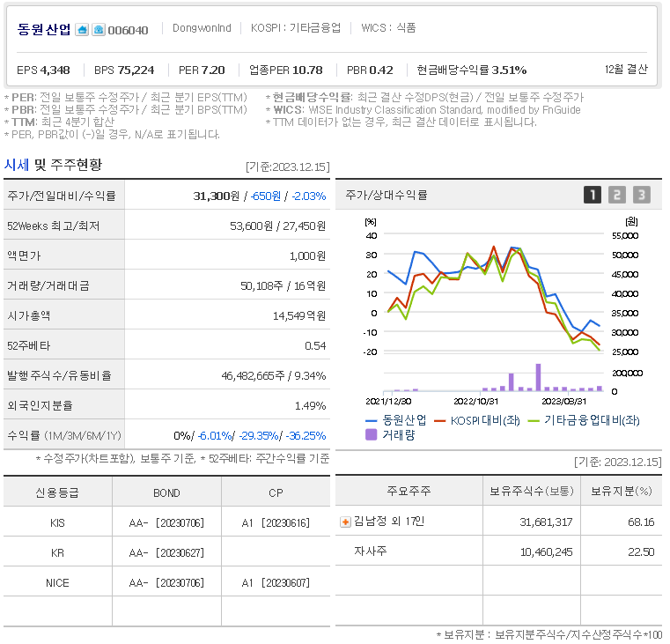Click the 보유지분(%) column header
The height and width of the screenshot is (644, 670).
(622, 491)
